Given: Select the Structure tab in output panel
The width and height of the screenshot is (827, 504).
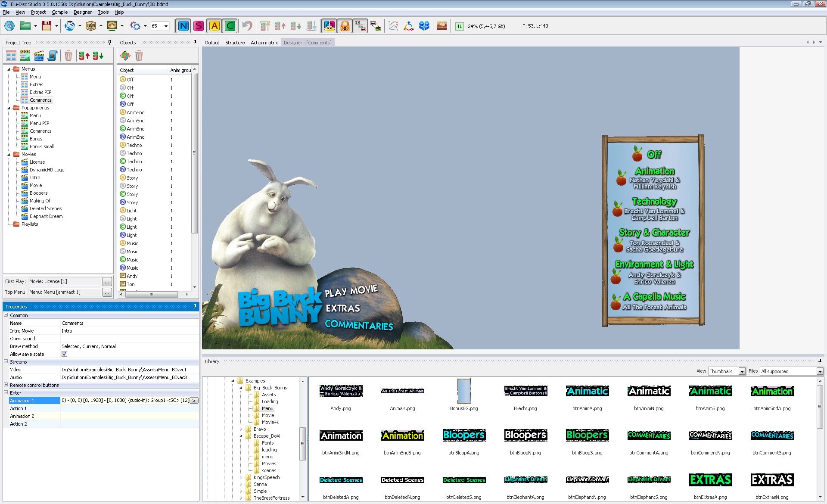Looking at the screenshot, I should (234, 42).
